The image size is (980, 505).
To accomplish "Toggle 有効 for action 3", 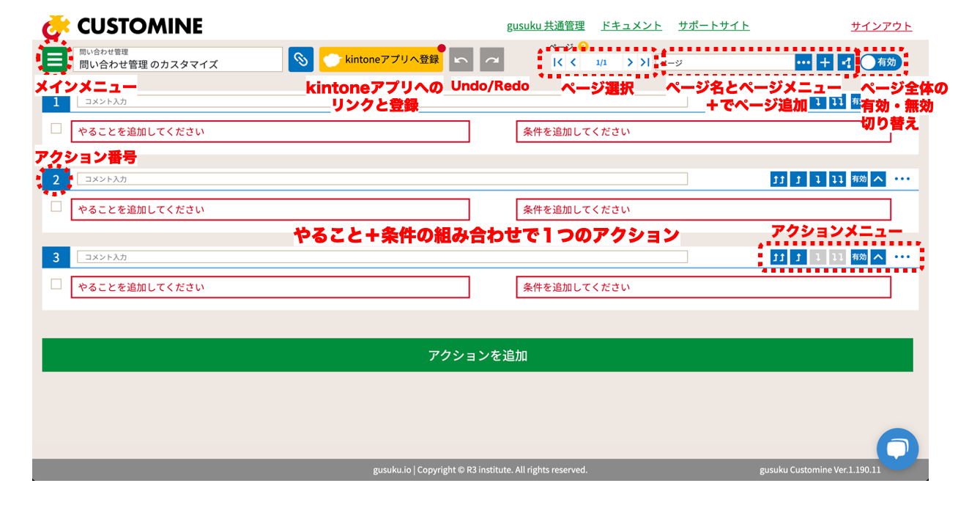I will click(858, 257).
